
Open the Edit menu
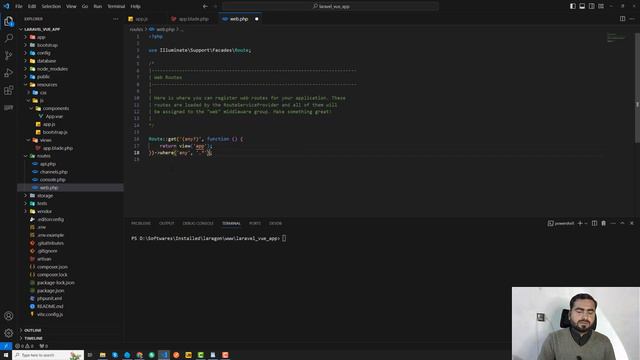[32, 6]
